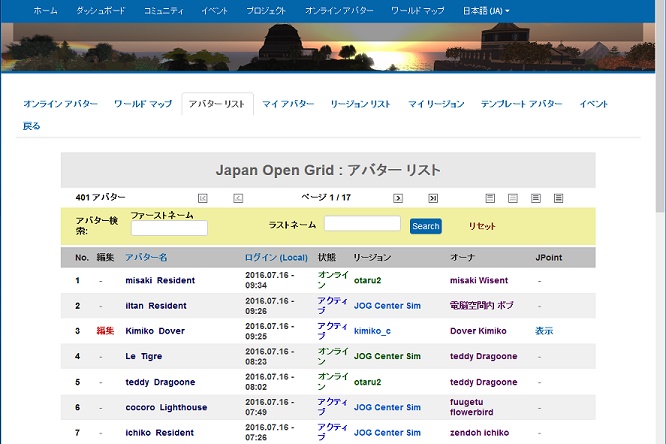Viewport: 666px width, 444px height.
Task: Click the sunset banner image
Action: click(328, 47)
